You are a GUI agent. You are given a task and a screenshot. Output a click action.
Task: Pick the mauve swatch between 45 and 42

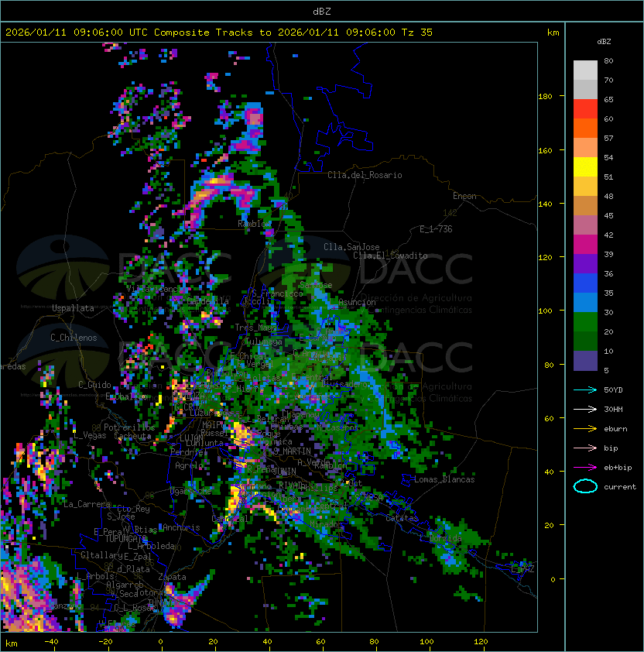click(585, 225)
